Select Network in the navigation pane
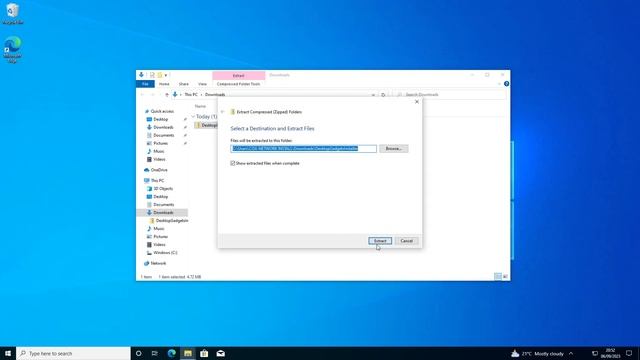The height and width of the screenshot is (360, 640). [x=158, y=263]
